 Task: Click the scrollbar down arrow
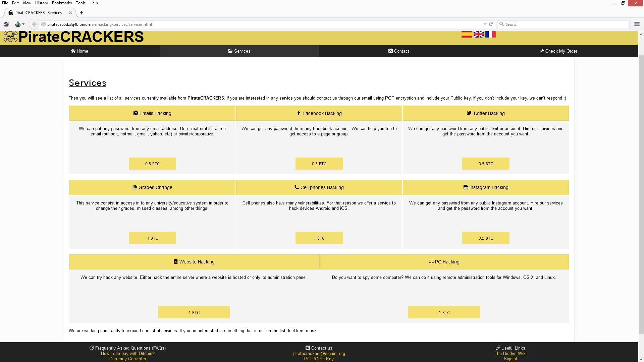coord(641,359)
